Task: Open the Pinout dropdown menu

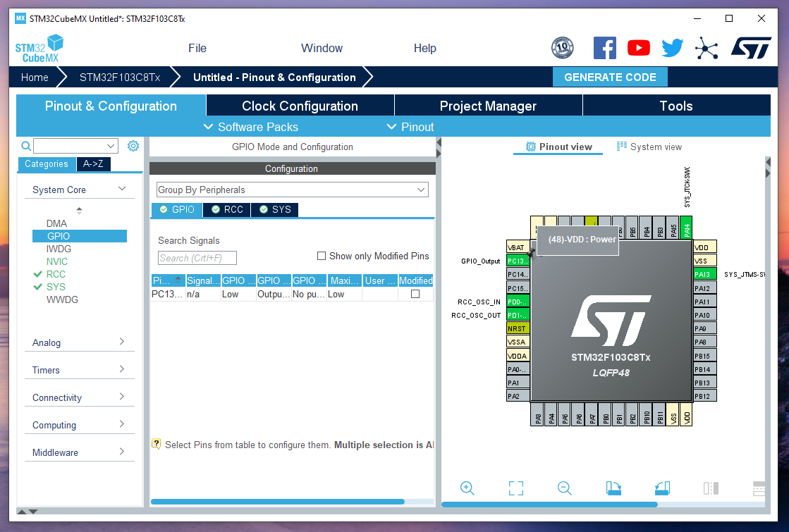Action: point(410,127)
